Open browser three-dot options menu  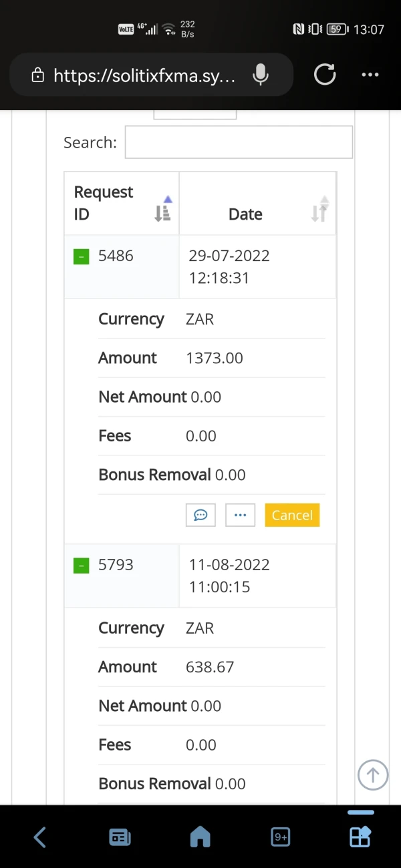point(370,75)
